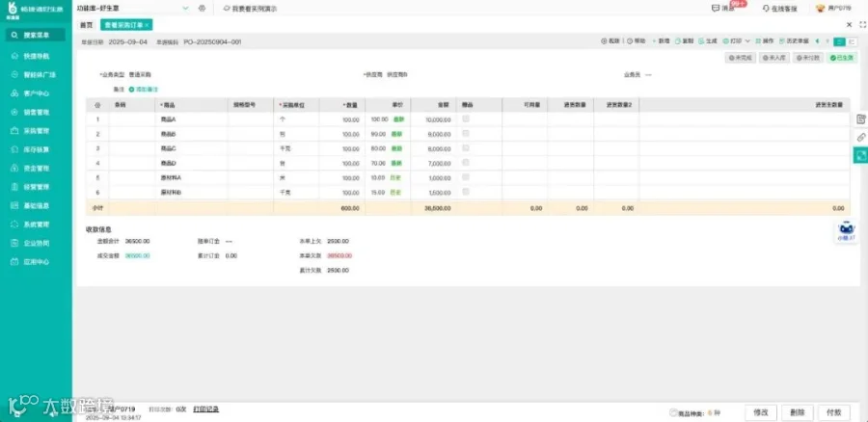
Task: Click the 删除 button
Action: 798,412
